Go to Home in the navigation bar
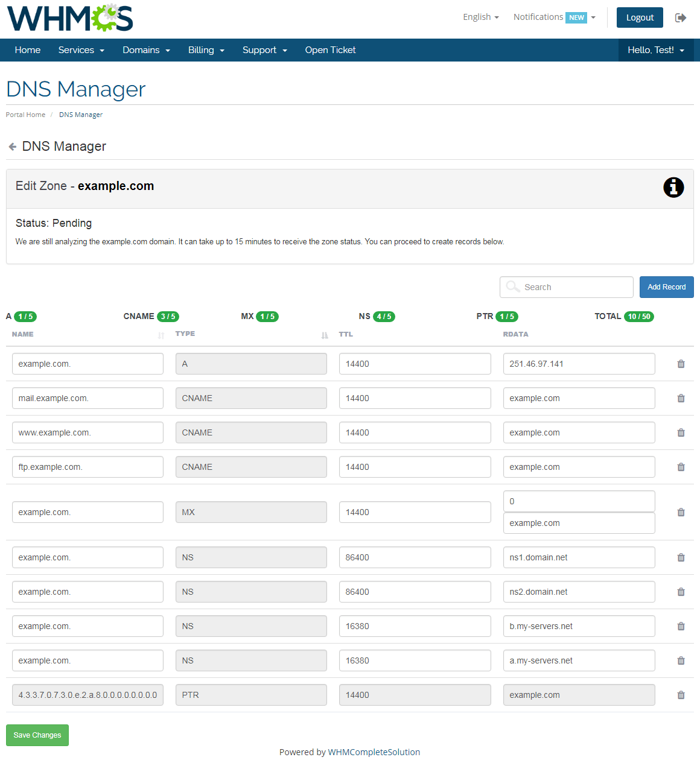700x763 pixels. pos(27,50)
